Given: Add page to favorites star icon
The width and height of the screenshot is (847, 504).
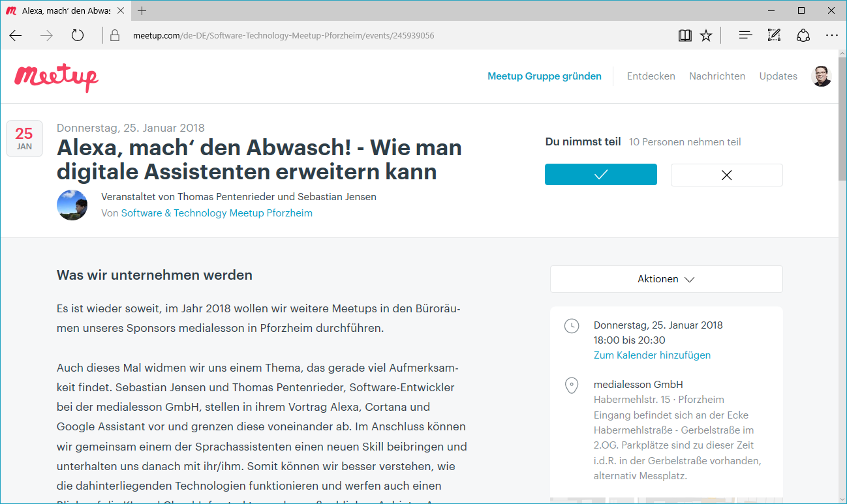Looking at the screenshot, I should (x=706, y=36).
